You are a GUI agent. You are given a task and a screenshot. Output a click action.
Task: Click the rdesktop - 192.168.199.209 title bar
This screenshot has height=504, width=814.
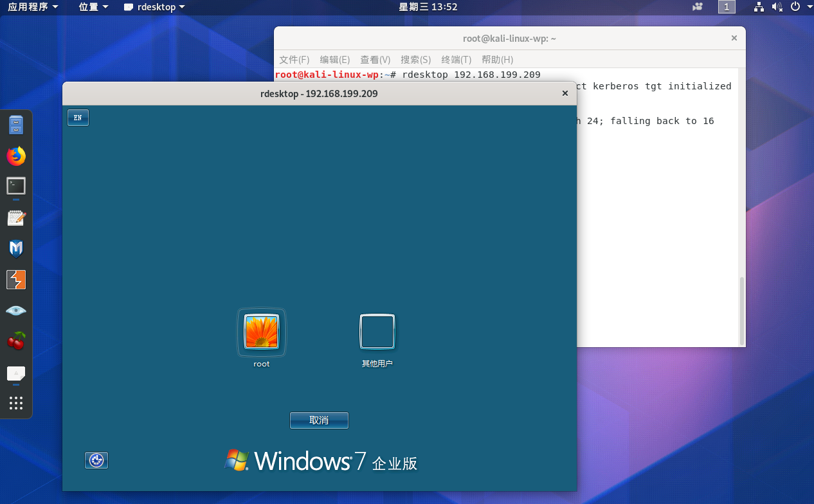coord(319,93)
